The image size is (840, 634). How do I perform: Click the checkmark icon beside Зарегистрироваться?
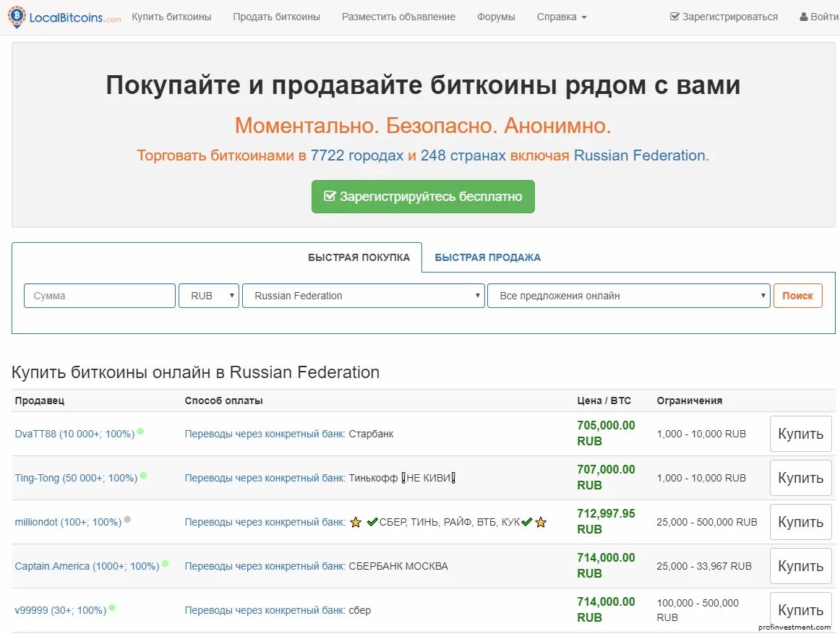click(674, 17)
